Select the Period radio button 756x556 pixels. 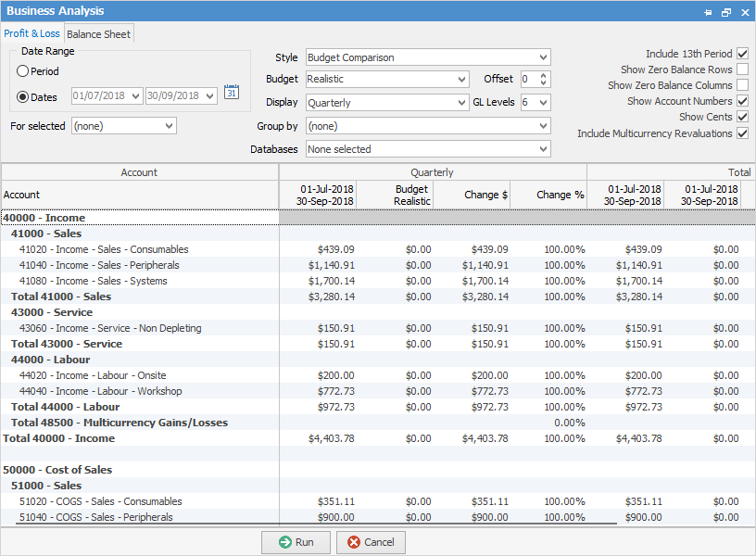[22, 71]
